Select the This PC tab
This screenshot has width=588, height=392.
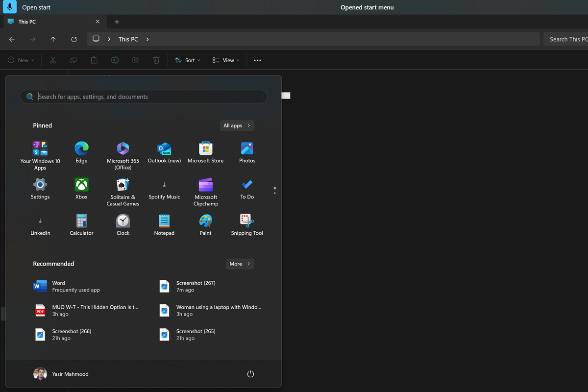(54, 22)
